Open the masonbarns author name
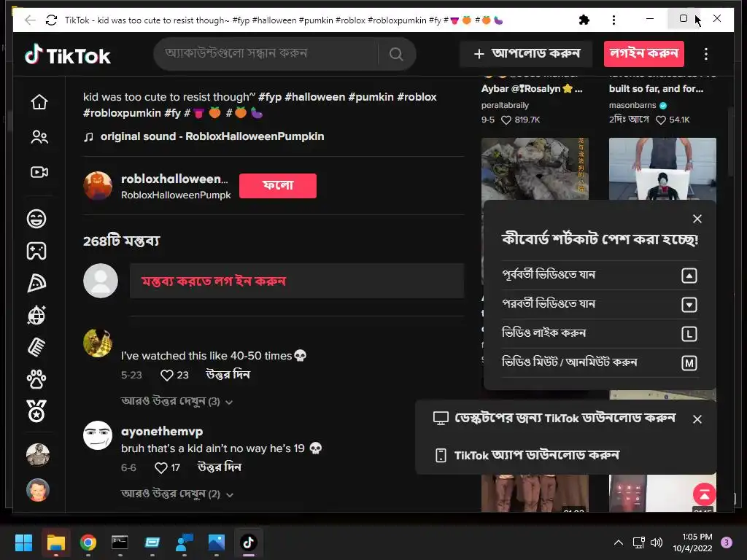Screen dimensions: 747x560 [x=632, y=105]
